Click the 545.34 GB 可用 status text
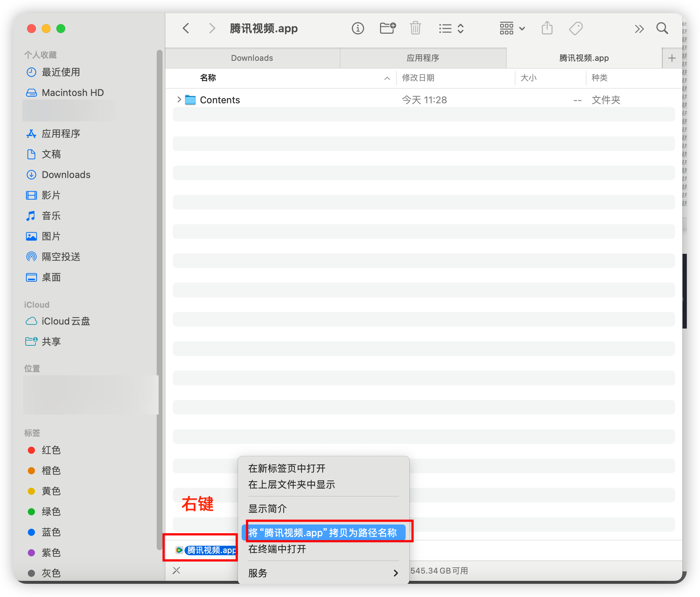The image size is (700, 597). (x=439, y=571)
